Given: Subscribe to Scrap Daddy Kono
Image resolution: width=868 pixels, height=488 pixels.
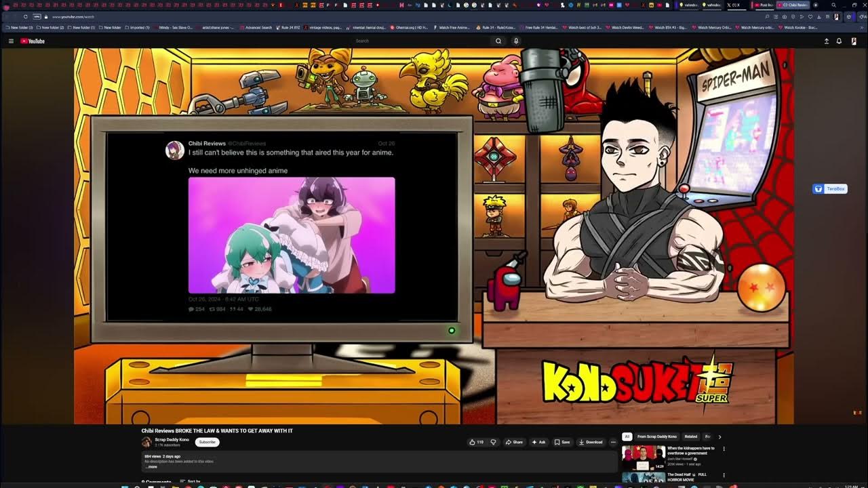Looking at the screenshot, I should tap(207, 442).
